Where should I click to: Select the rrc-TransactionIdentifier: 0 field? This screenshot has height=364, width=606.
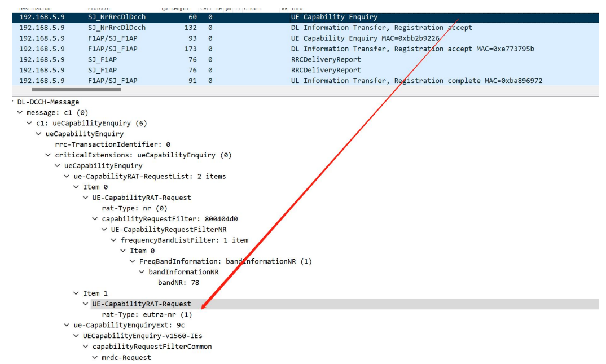tap(112, 144)
